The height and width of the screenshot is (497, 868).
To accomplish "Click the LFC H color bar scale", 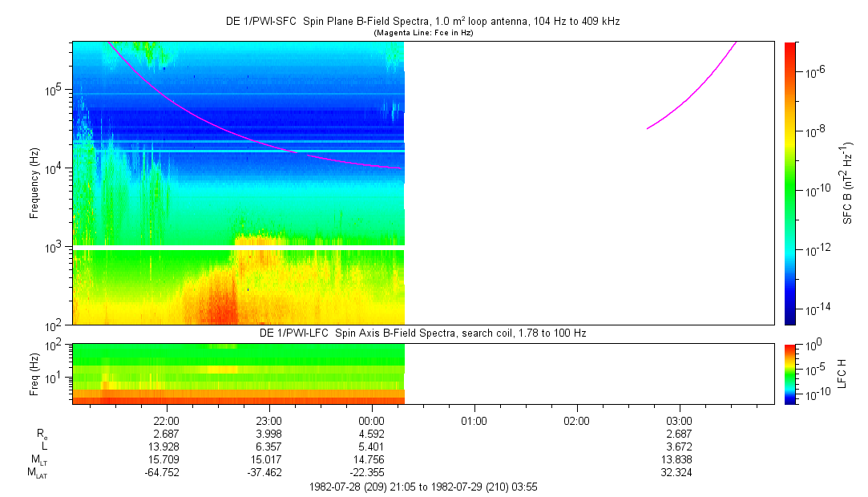I will 790,374.
